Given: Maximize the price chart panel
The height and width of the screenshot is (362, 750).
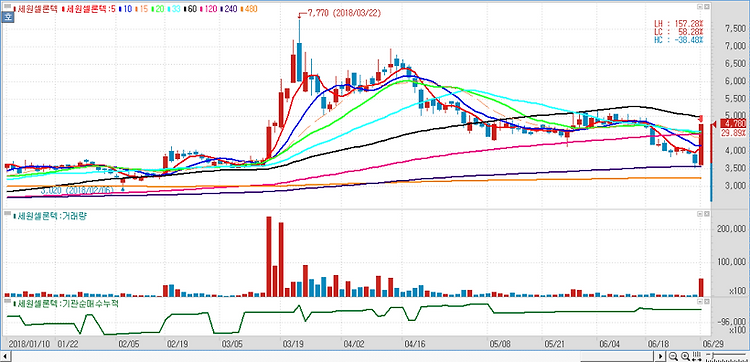Looking at the screenshot, I should pyautogui.click(x=706, y=8).
